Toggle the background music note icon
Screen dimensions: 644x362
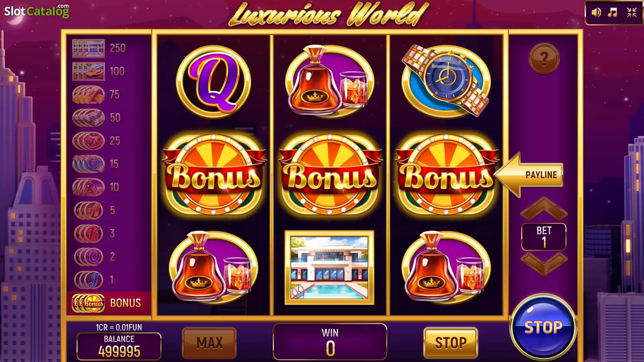[612, 13]
